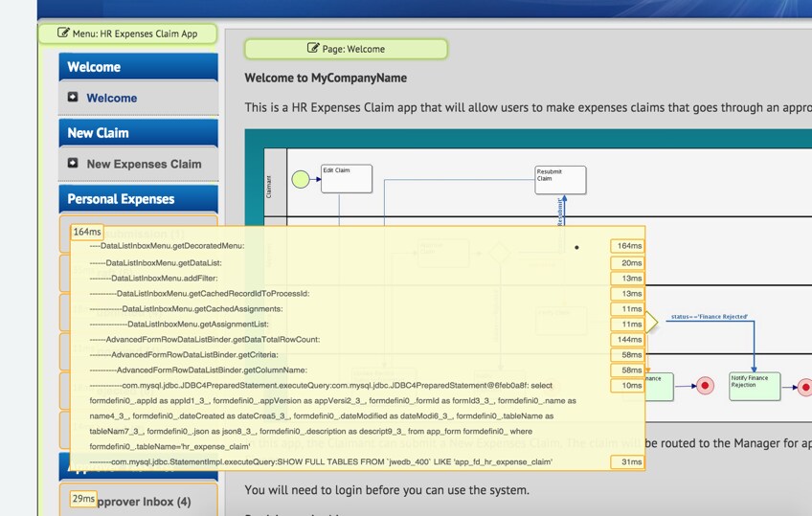Click the green start event circle in the diagram

point(301,179)
